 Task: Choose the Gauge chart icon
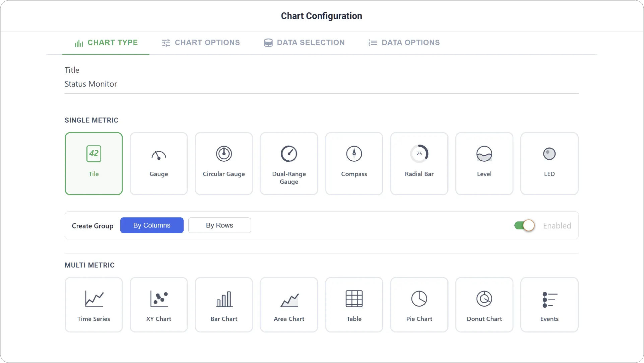tap(159, 155)
